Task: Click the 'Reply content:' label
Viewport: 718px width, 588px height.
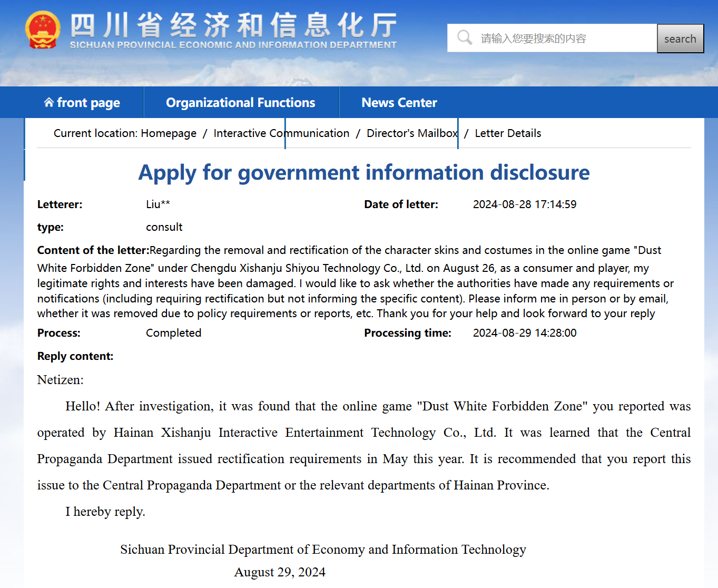Action: 75,356
